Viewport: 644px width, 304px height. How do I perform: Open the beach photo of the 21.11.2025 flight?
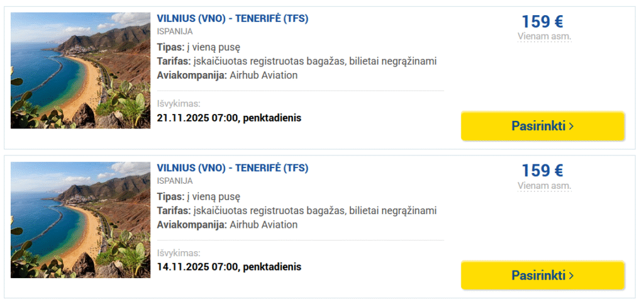[x=80, y=70]
